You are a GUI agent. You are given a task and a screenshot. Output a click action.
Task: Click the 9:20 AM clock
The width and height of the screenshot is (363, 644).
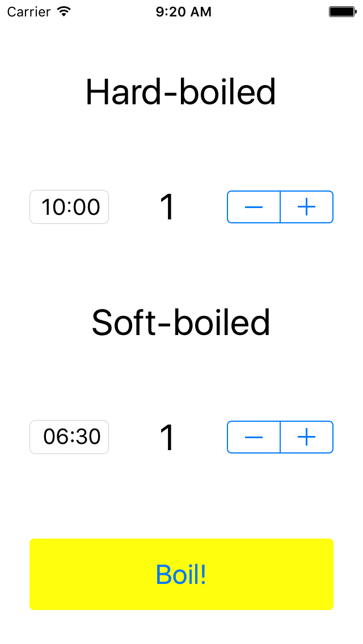(x=183, y=11)
